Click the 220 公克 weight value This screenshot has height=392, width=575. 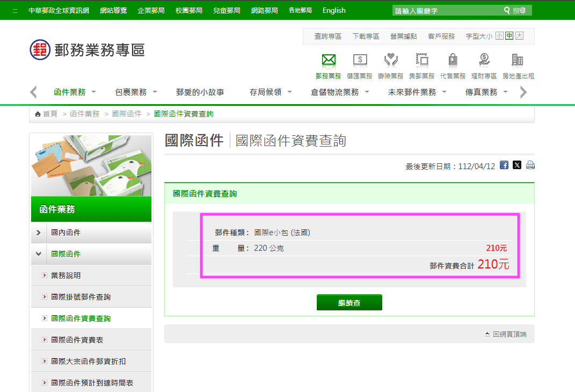(x=269, y=248)
